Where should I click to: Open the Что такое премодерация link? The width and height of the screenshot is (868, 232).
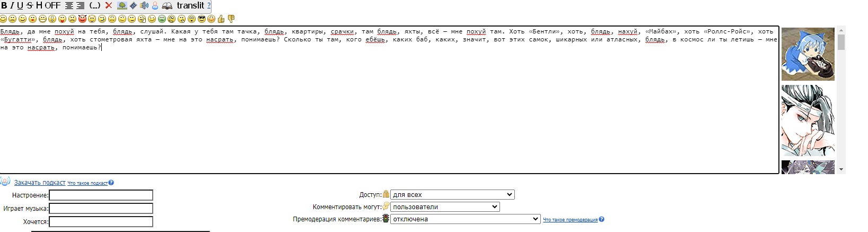point(570,220)
